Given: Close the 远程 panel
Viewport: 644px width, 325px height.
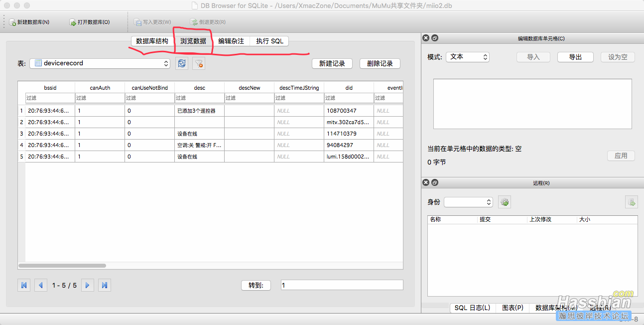Looking at the screenshot, I should [426, 183].
